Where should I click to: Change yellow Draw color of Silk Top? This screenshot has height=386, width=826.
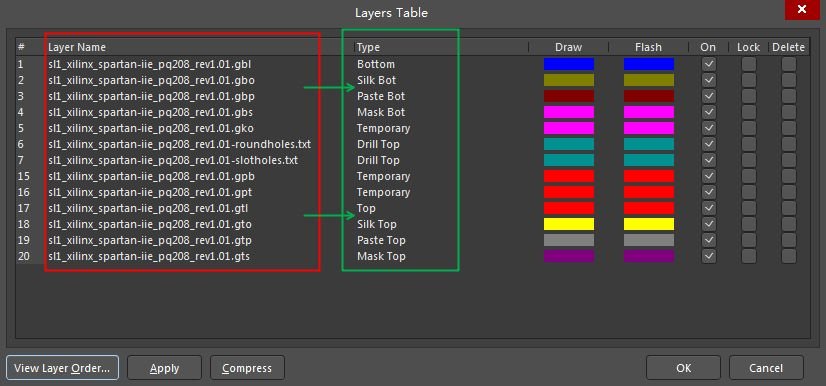569,224
